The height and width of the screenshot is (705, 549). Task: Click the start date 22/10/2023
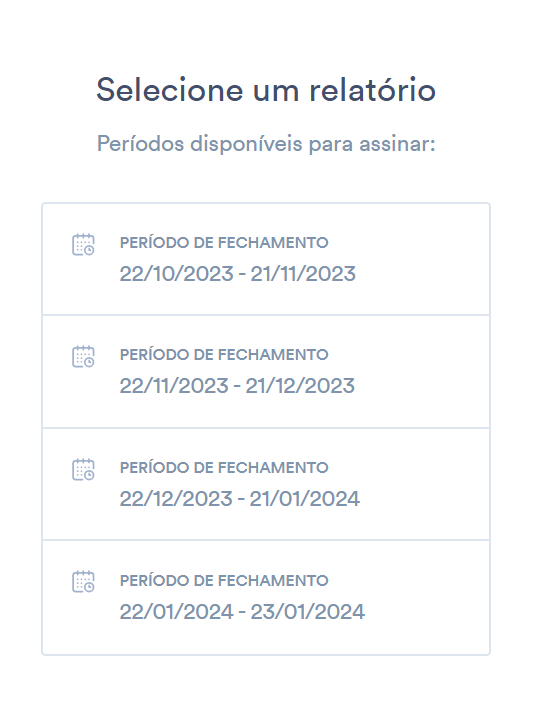point(177,274)
